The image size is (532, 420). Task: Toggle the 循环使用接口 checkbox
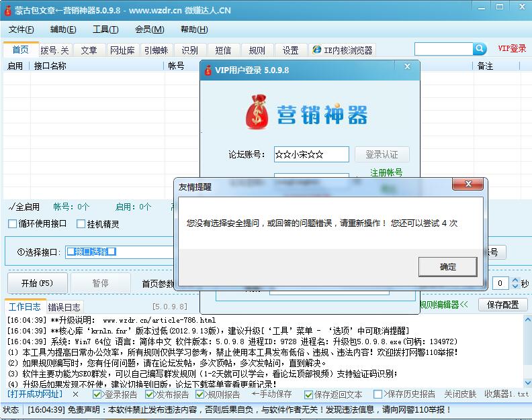tap(13, 223)
